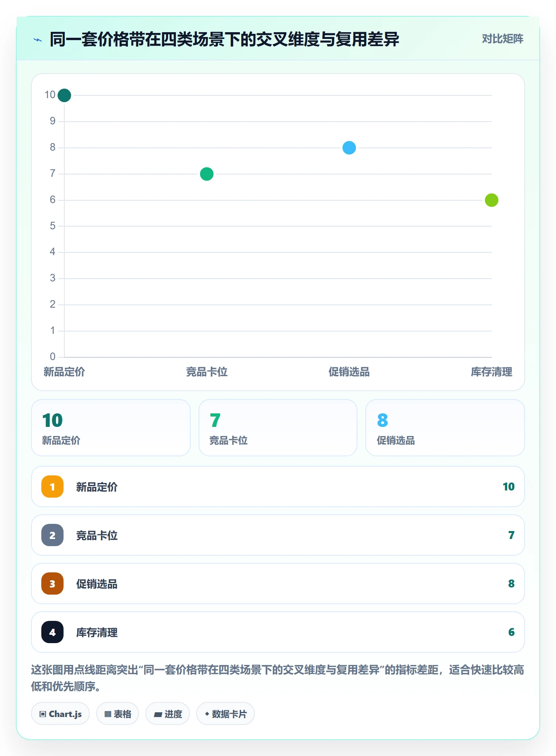Click the orange rank 1 badge
Screen dimensions: 556x756
coord(52,487)
